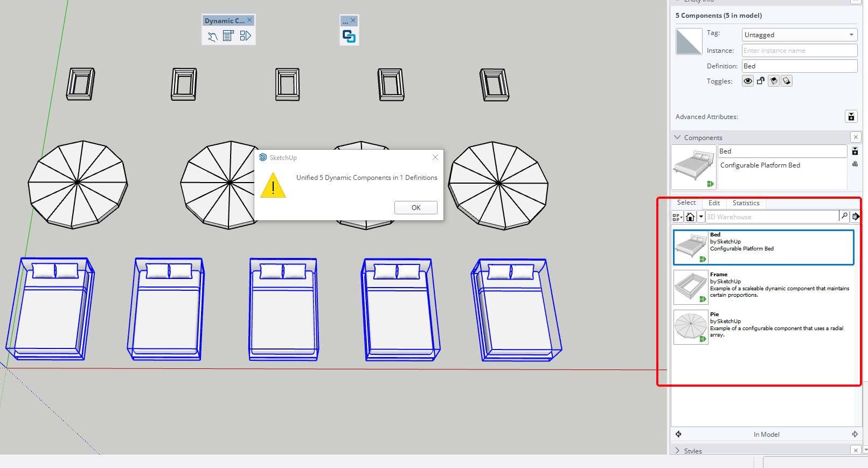The image size is (868, 468).
Task: Open the Component Options icon
Action: pos(228,36)
